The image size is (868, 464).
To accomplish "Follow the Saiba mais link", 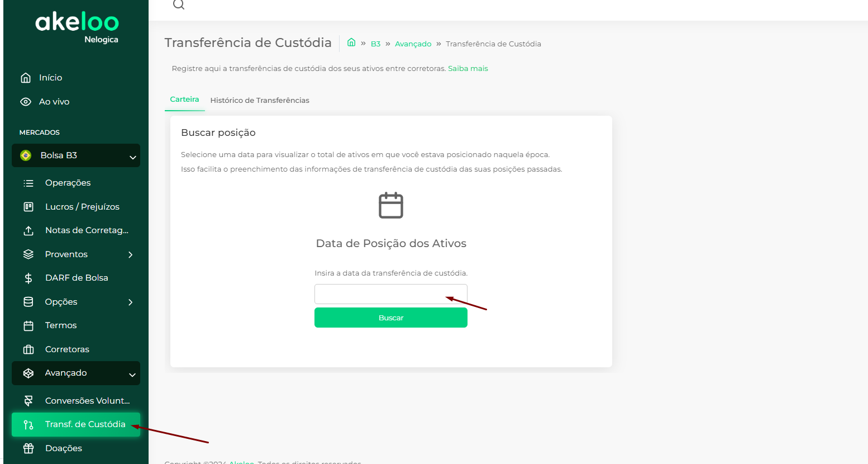I will [468, 68].
